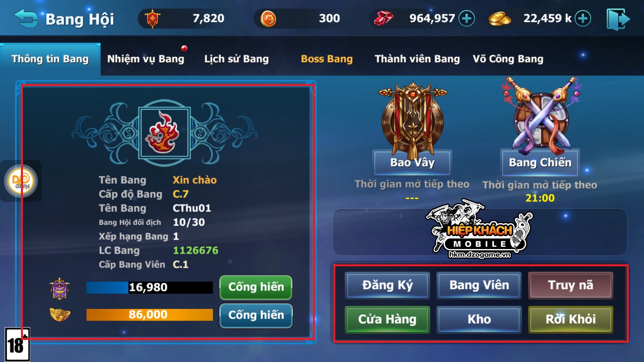Open the Boss Bang tab
Image resolution: width=644 pixels, height=362 pixels.
point(327,59)
